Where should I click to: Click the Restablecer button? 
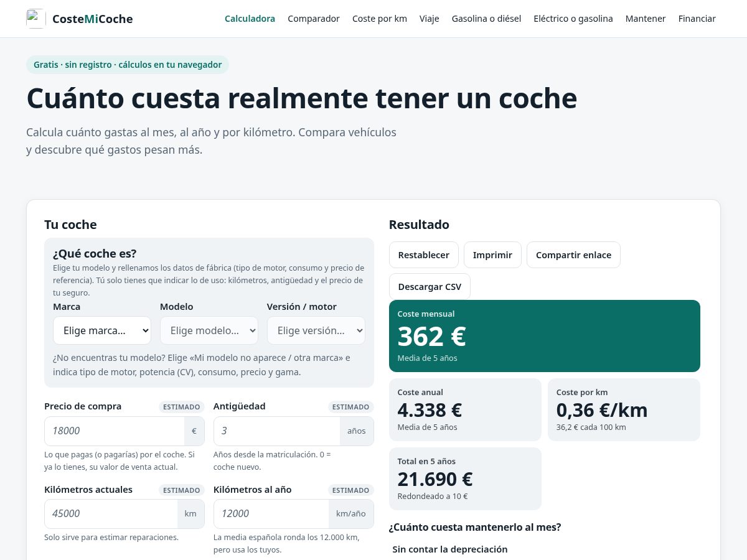click(x=424, y=255)
